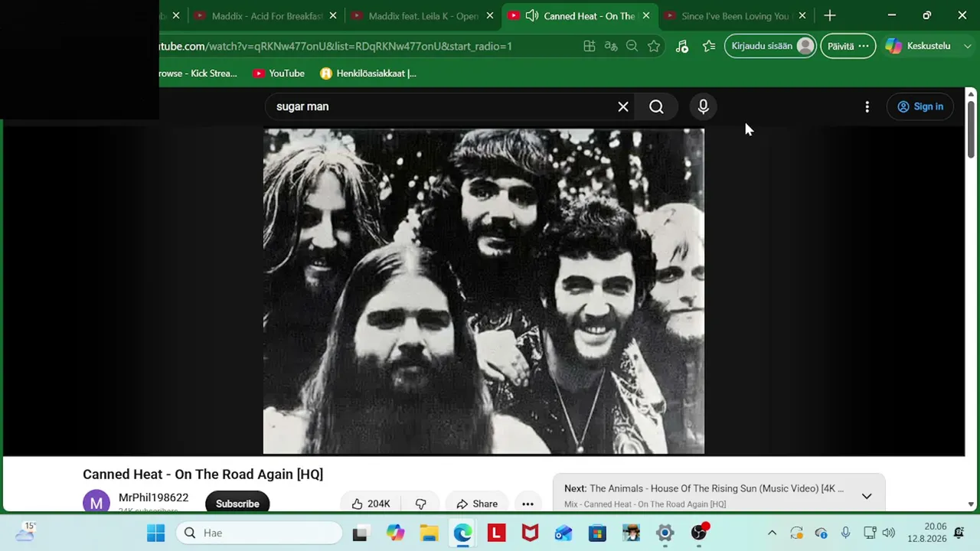Click the browser address bar URL

coord(335,47)
